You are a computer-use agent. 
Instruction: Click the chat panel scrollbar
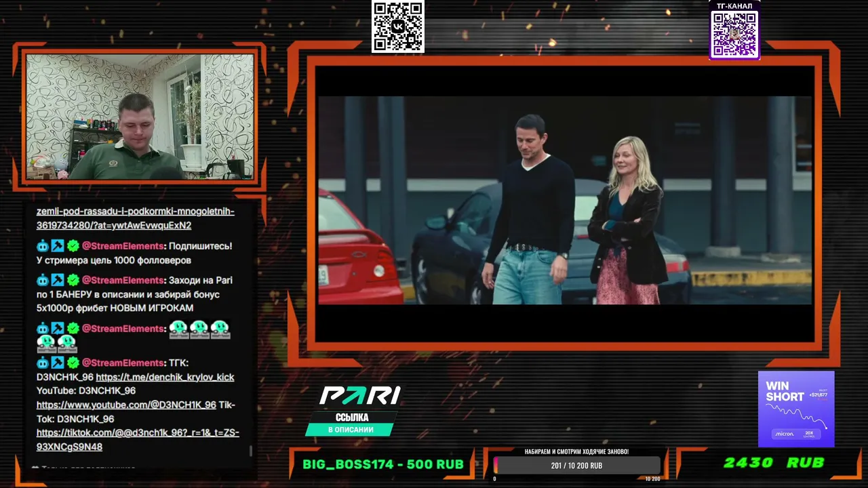[251, 450]
